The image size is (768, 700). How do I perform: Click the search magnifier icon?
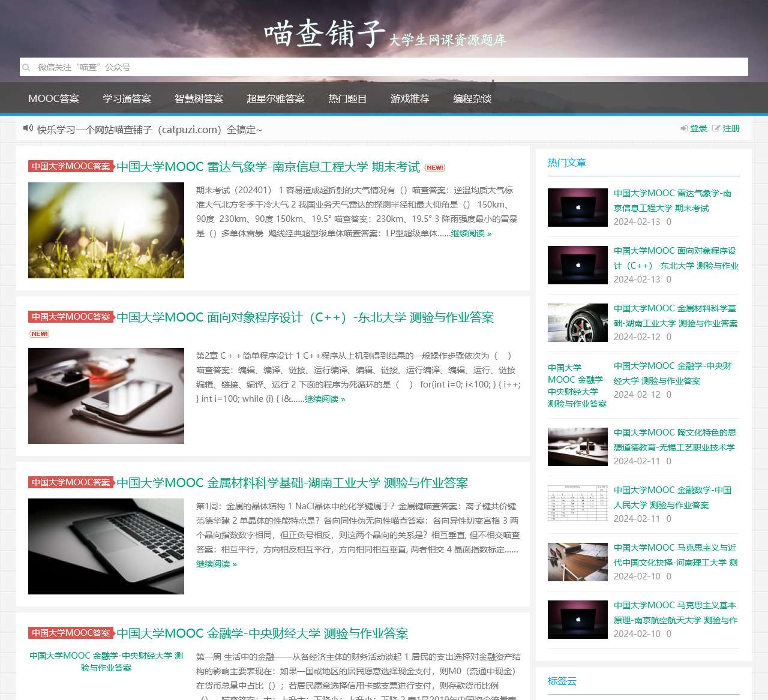click(x=26, y=67)
